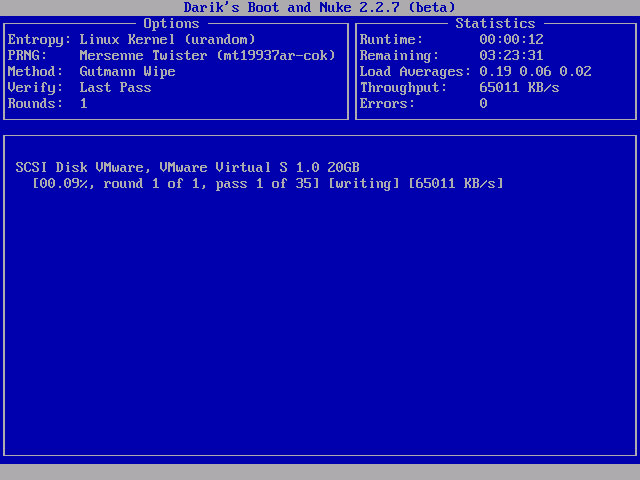Click the Linux Kernel (urandom) value
This screenshot has height=480, width=640.
[x=167, y=40]
